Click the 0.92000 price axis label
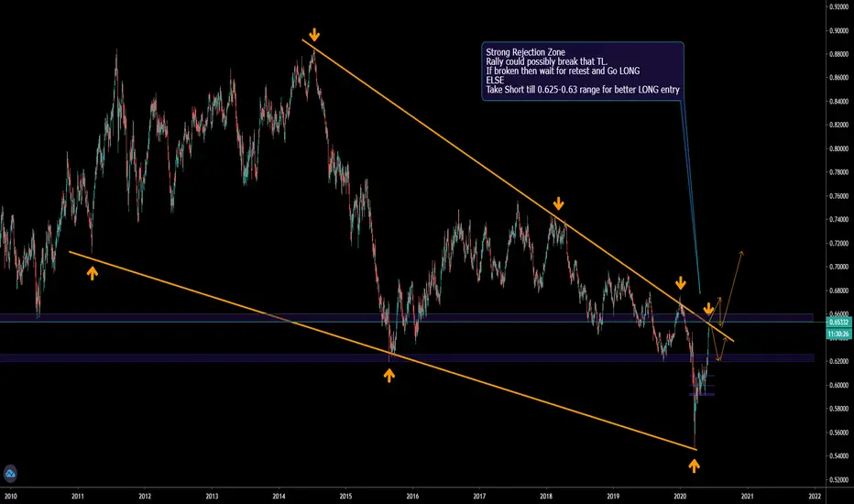 pos(839,6)
